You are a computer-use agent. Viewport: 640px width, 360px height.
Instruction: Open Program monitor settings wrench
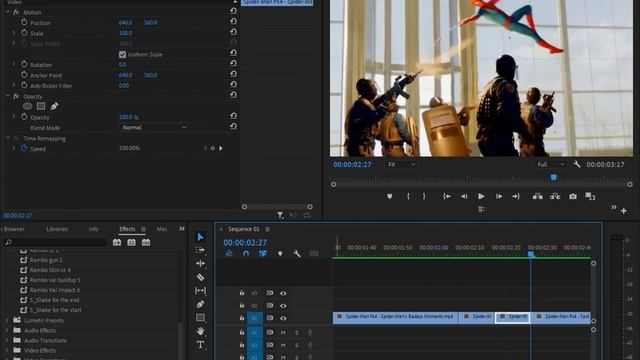[576, 164]
